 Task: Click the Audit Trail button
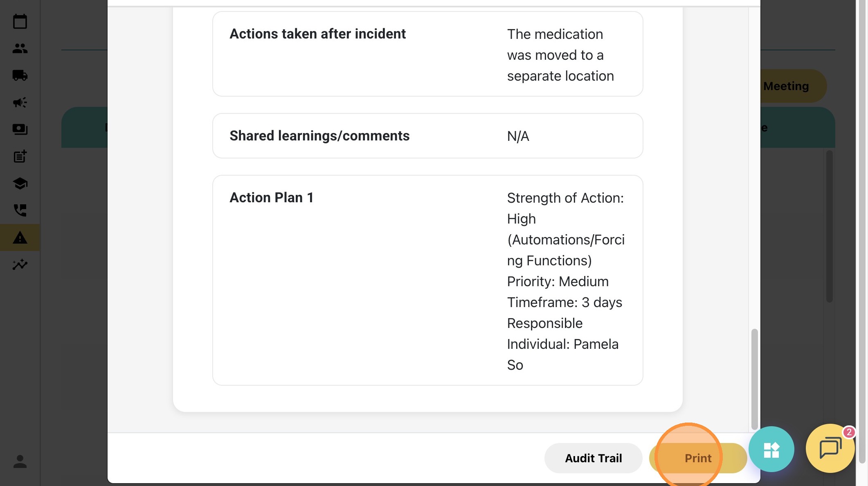coord(593,458)
